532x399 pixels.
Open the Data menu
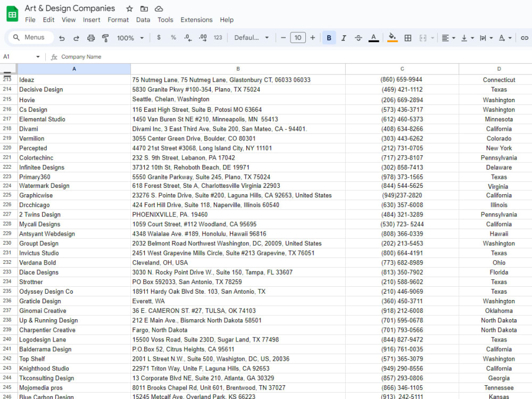click(x=143, y=20)
